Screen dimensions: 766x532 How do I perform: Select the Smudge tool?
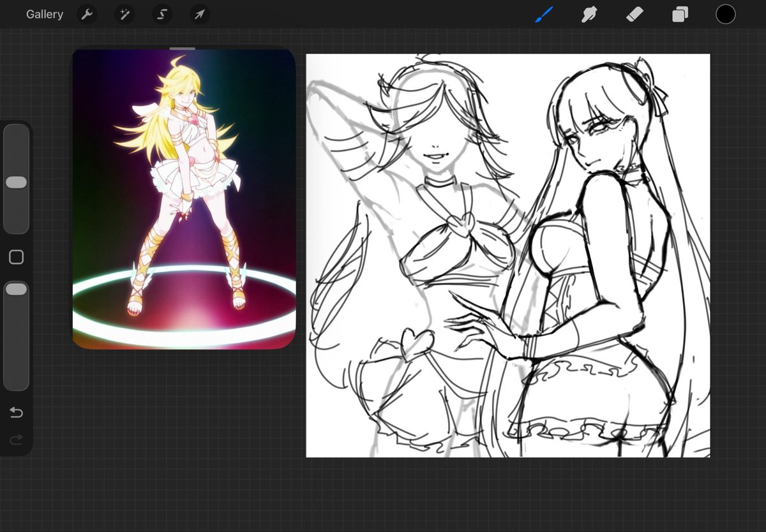pos(589,14)
